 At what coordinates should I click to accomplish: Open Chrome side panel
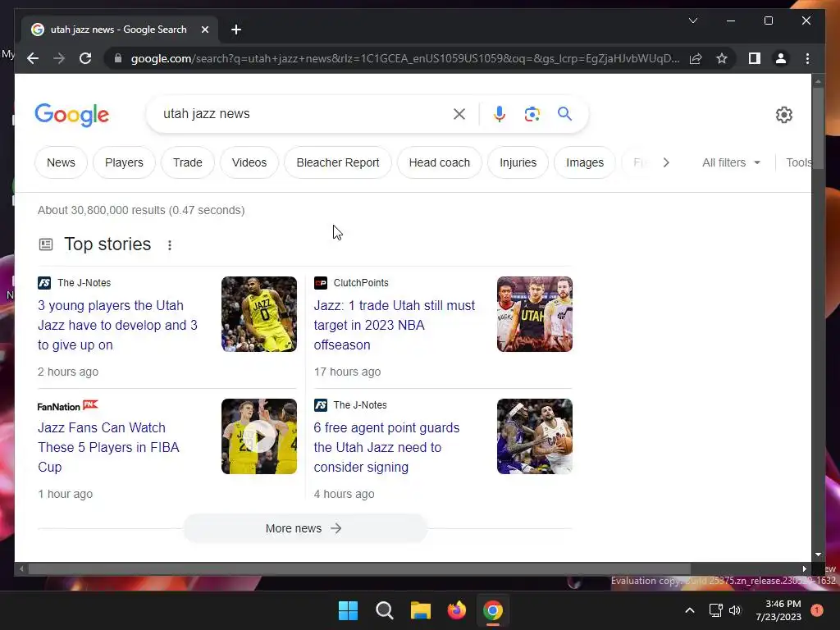point(755,58)
